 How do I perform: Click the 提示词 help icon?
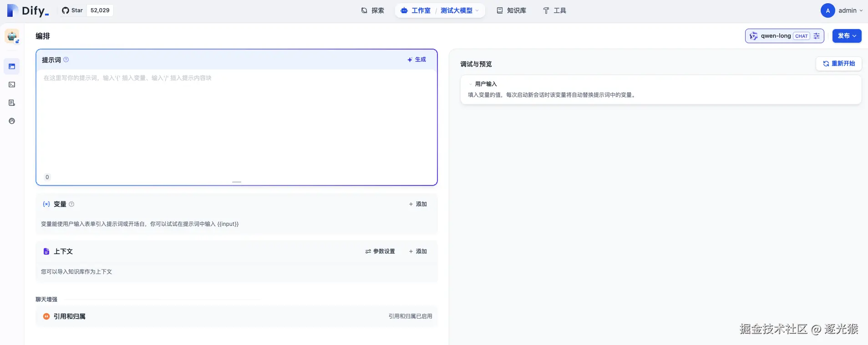[x=66, y=60]
